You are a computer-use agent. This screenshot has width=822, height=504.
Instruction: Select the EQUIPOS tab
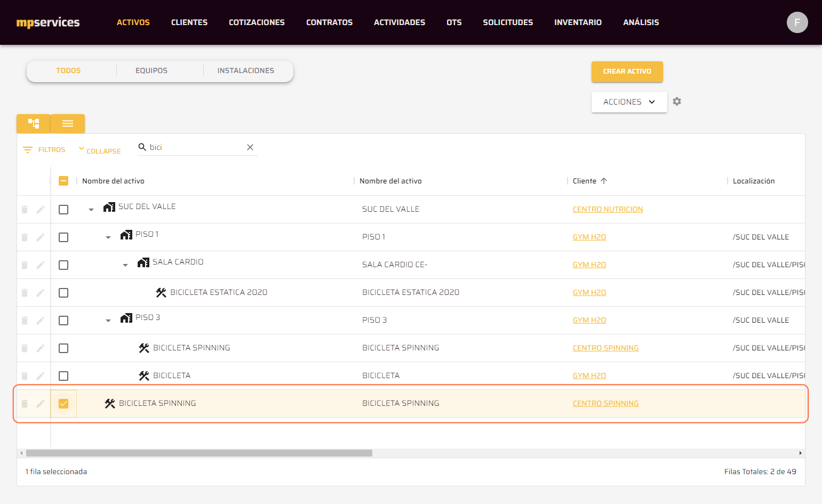tap(151, 70)
